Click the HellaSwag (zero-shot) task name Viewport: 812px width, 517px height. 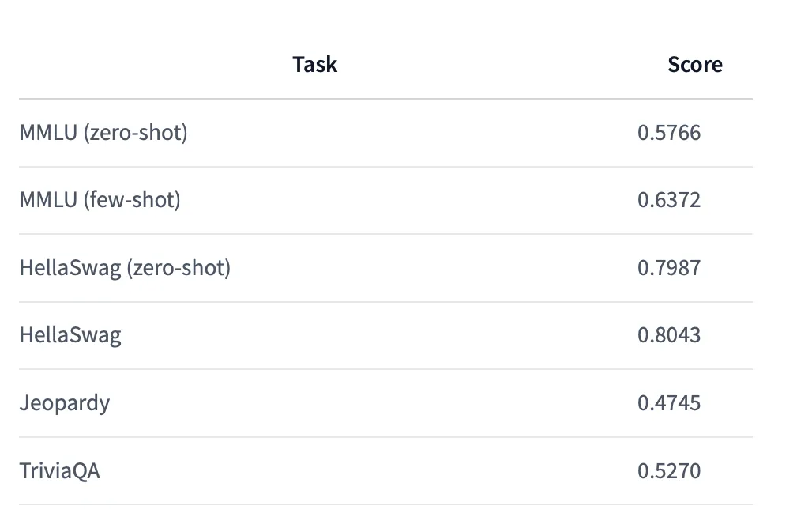point(125,268)
